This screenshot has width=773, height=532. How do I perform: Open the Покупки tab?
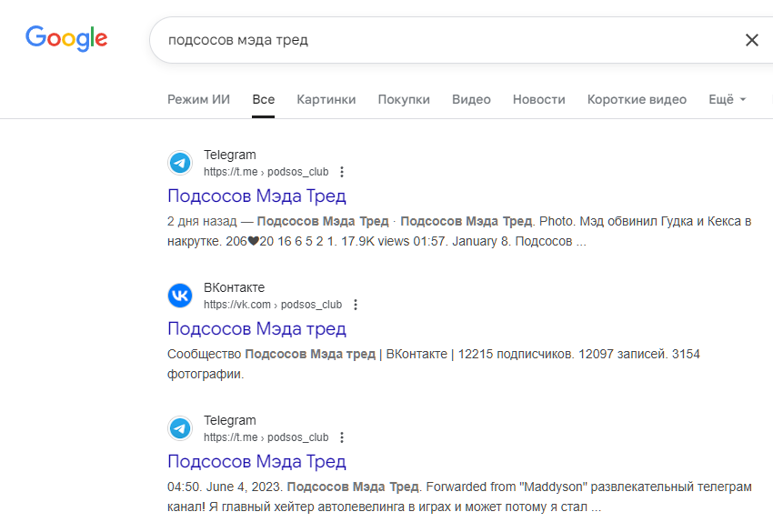click(404, 100)
